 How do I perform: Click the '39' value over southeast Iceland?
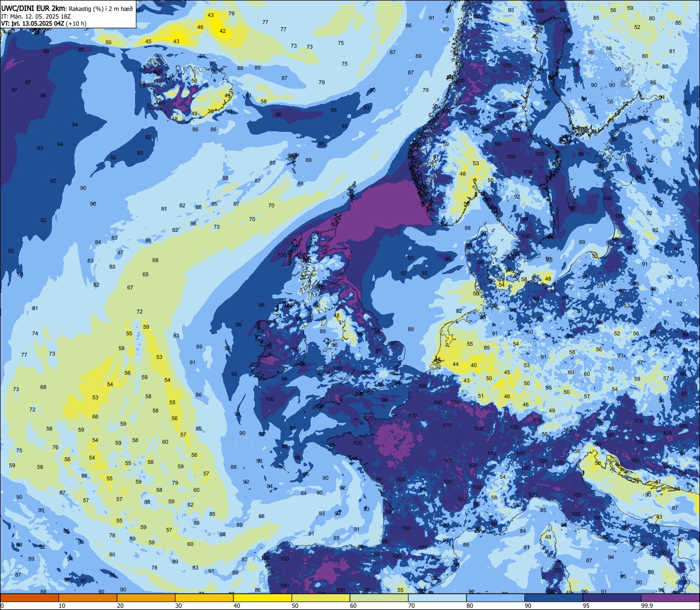(211, 111)
